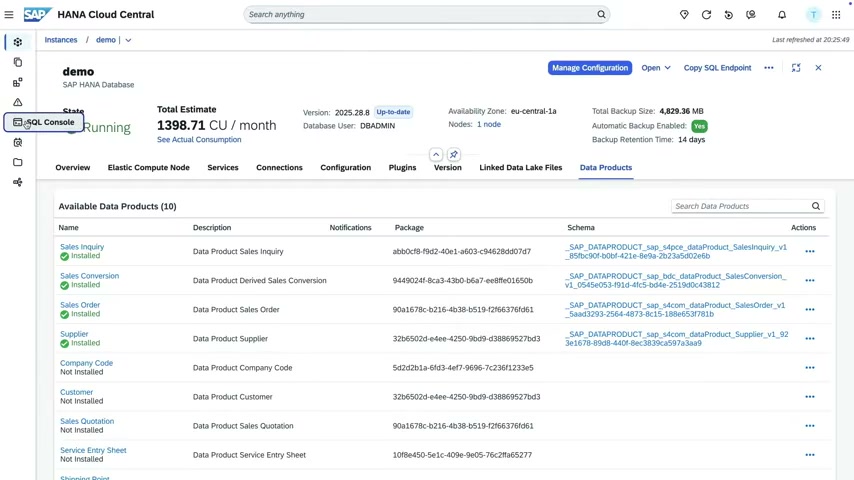Switch to the Elastic Compute Node tab
854x480 pixels.
(149, 167)
